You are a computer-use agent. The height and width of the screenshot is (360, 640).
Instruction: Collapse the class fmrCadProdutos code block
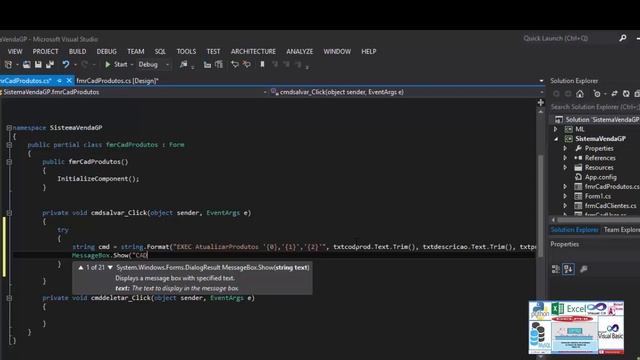[9, 145]
